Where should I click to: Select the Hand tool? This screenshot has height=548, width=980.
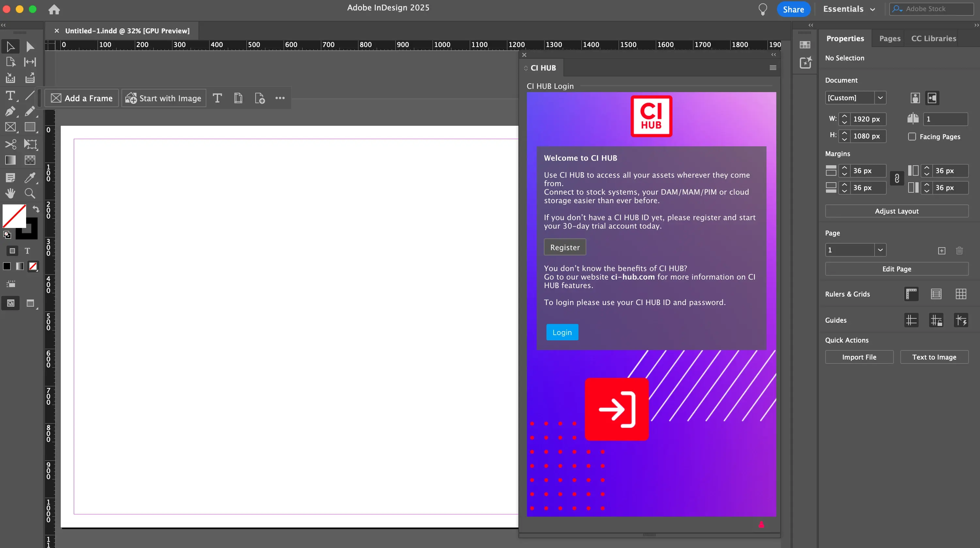pyautogui.click(x=10, y=193)
